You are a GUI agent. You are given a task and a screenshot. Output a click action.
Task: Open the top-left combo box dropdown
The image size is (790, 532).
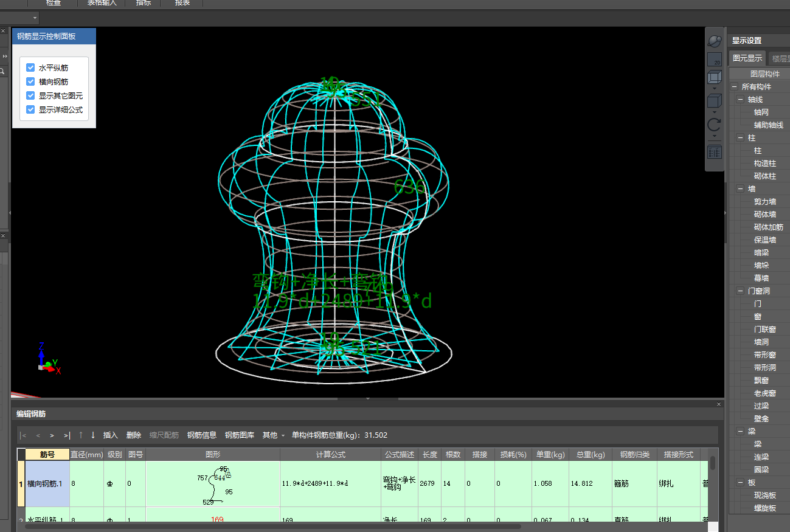[x=34, y=18]
